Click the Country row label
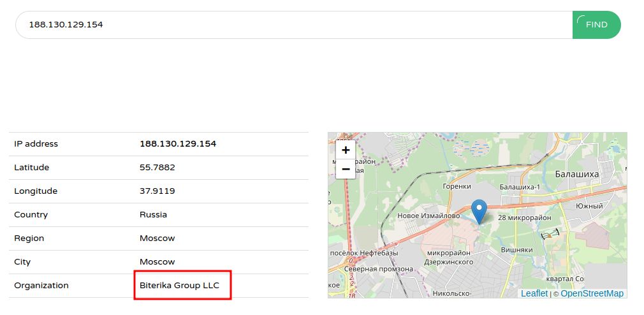The image size is (644, 315). 31,214
